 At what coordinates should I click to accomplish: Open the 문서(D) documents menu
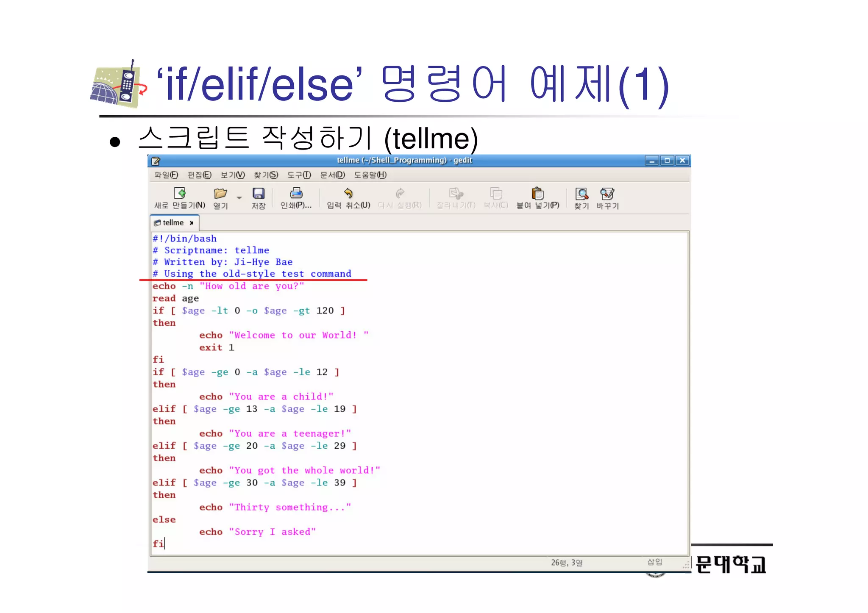coord(332,175)
